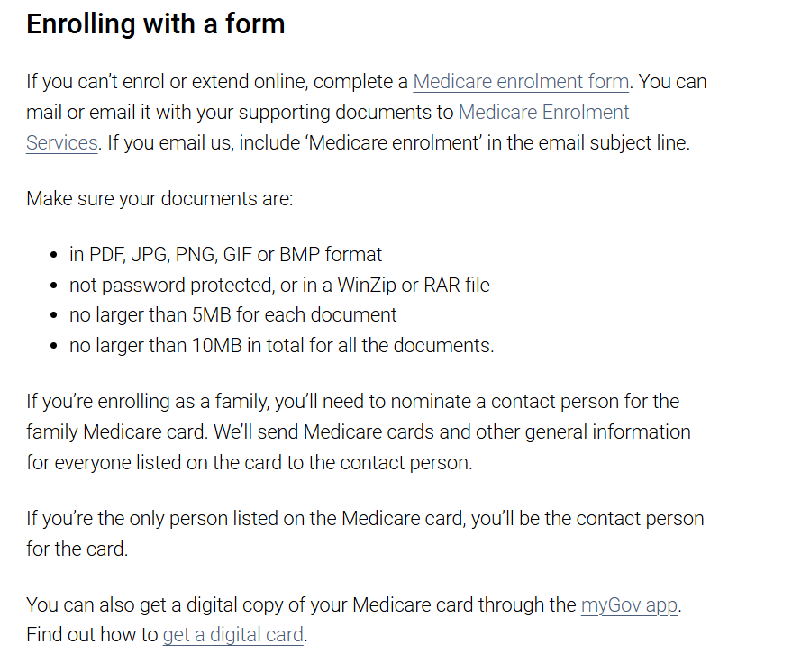Click the 'for the card.' text line
The width and height of the screenshot is (792, 672).
(x=77, y=549)
